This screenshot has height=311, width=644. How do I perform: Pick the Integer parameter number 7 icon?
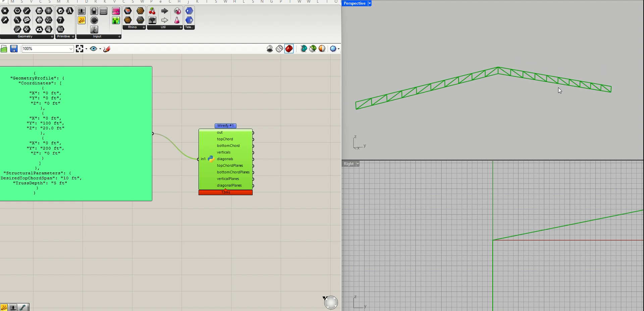[60, 20]
